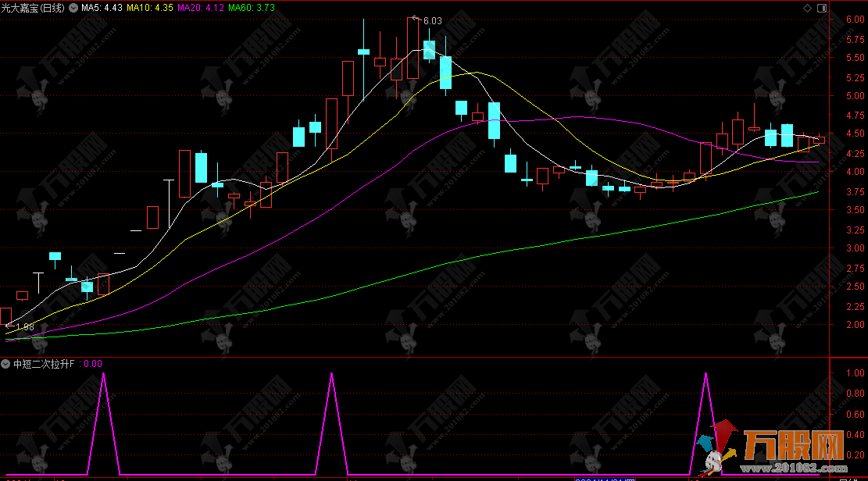Click the 6.00 price axis label
868x481 pixels.
click(x=855, y=19)
